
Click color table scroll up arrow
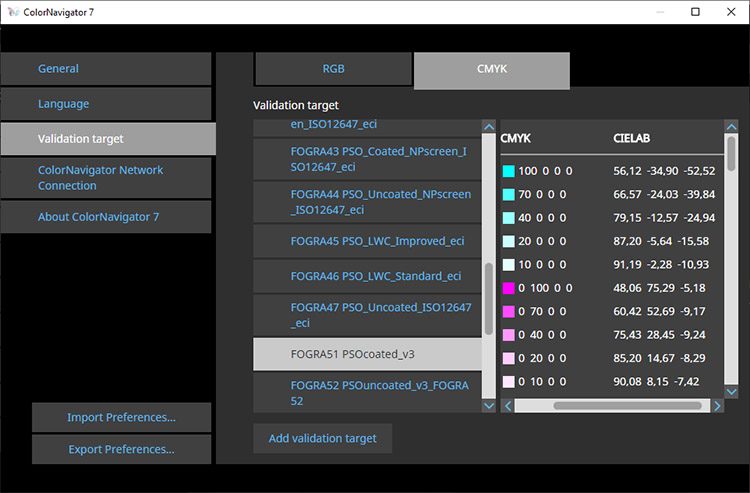(731, 127)
